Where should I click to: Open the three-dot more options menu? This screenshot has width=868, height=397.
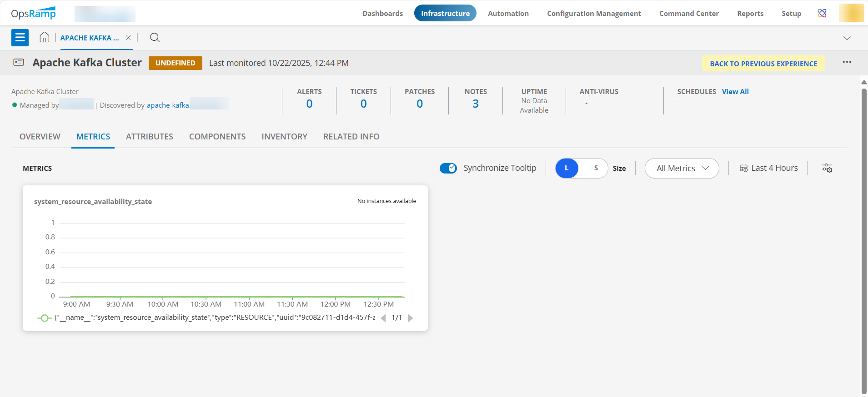pyautogui.click(x=847, y=62)
